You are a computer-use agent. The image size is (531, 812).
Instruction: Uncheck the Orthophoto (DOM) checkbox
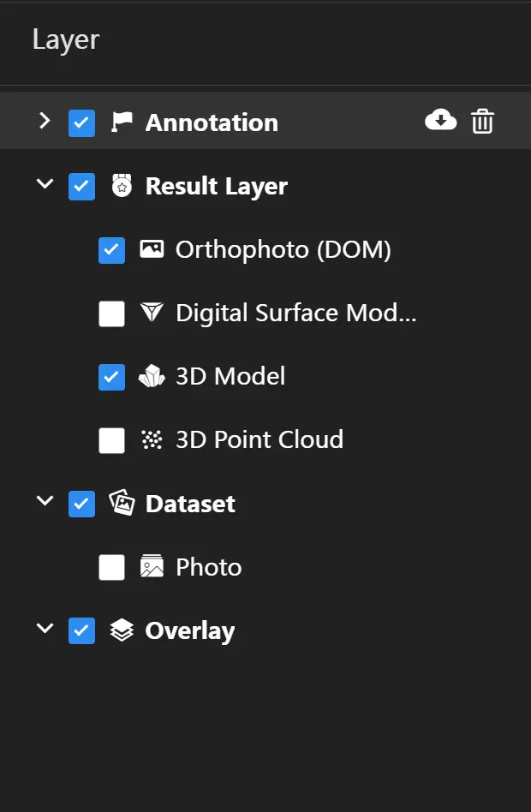pos(111,250)
